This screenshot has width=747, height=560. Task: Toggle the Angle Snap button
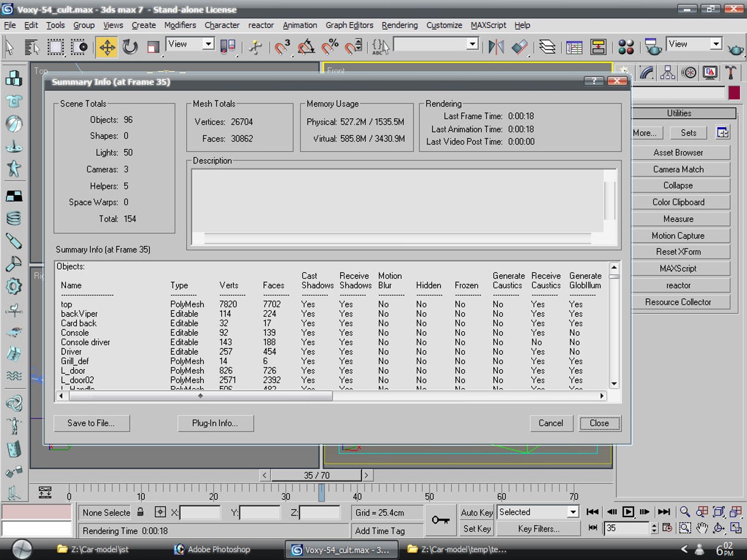click(306, 47)
